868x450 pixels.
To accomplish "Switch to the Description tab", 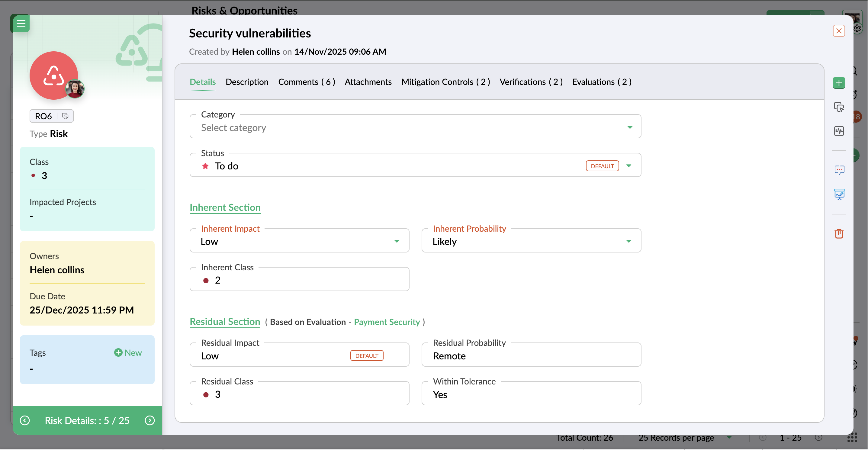I will (247, 82).
